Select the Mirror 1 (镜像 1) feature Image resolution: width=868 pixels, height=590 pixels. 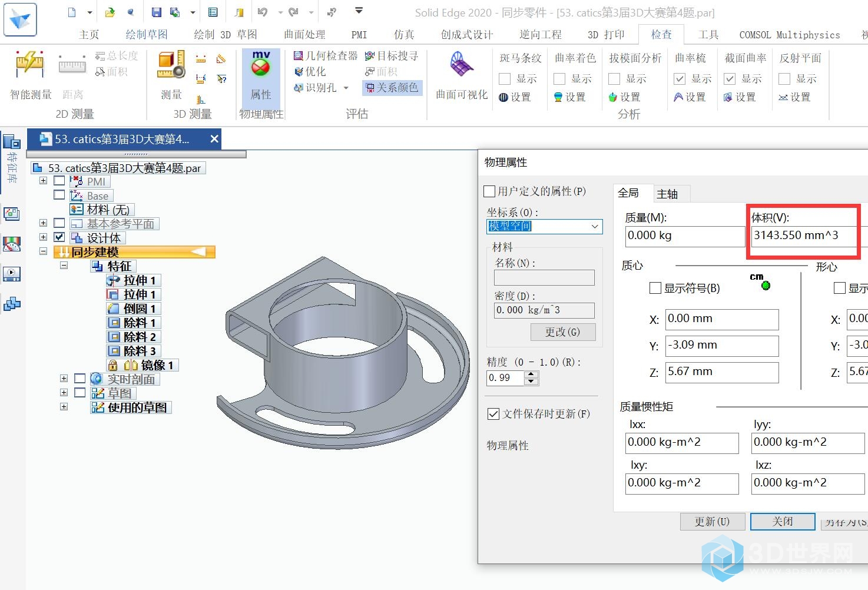[143, 365]
